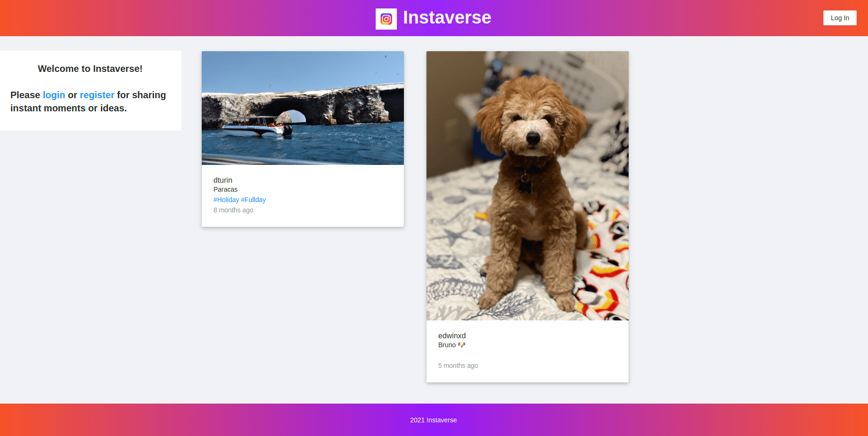Click the 'for sharing' text after register
Viewport: 868px width, 436px height.
click(x=141, y=95)
